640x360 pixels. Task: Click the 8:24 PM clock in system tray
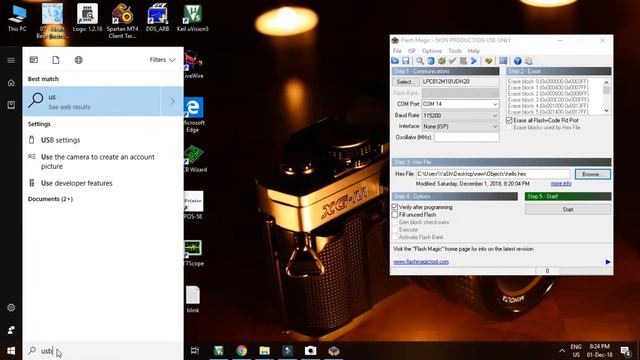click(x=600, y=347)
